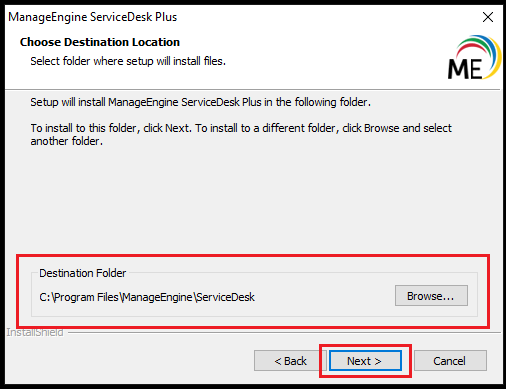
Task: Click the InstallShield label
Action: click(x=35, y=332)
